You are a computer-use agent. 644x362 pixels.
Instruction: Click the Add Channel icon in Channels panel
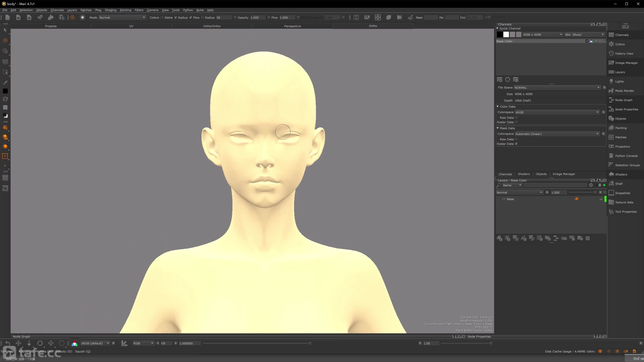point(500,80)
